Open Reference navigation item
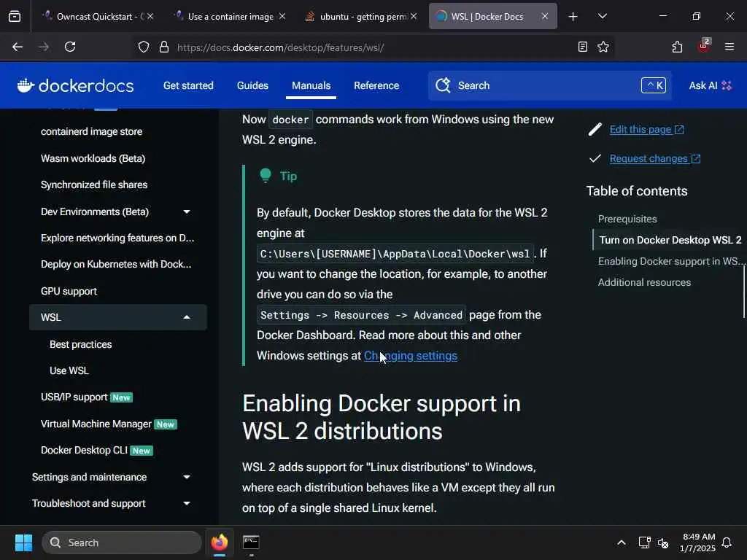Viewport: 747px width, 560px height. [376, 86]
